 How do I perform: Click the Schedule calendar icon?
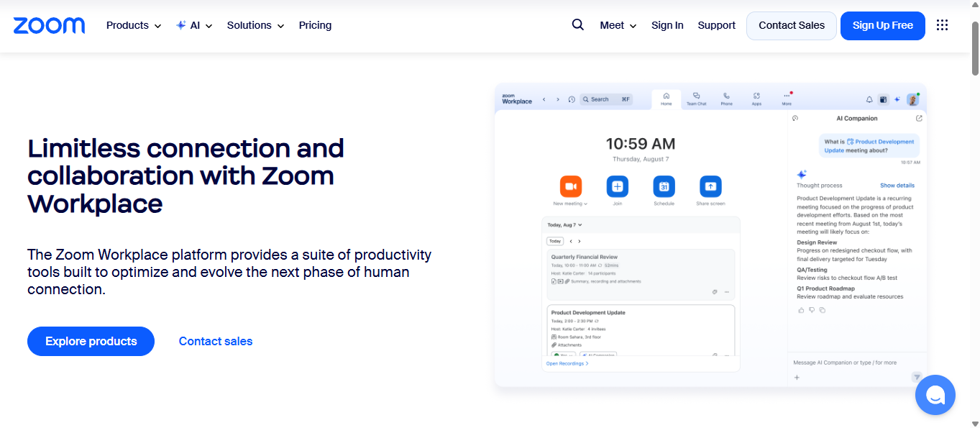(x=664, y=186)
